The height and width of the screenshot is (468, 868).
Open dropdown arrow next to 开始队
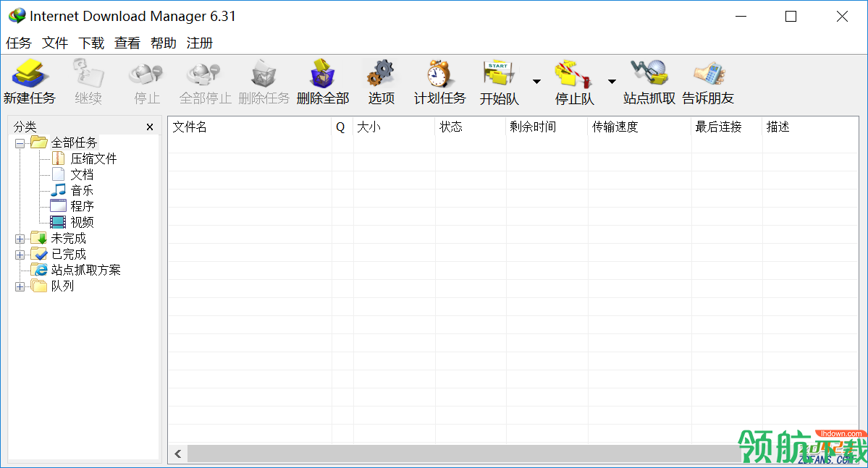pos(536,81)
